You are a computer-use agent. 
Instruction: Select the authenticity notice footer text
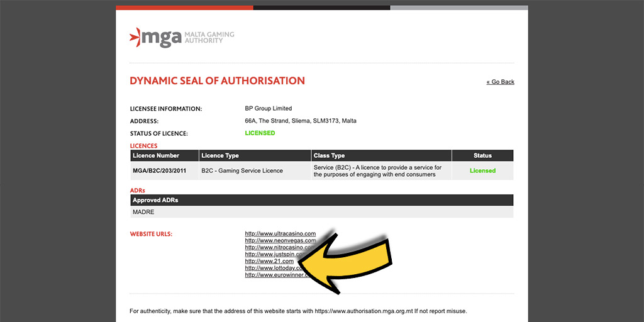point(297,311)
